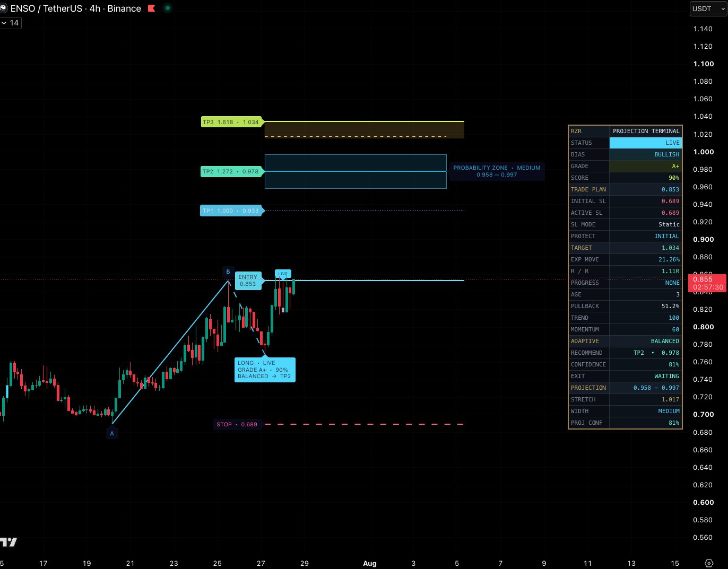
Task: Click the ENSO coin logo icon
Action: 3,8
